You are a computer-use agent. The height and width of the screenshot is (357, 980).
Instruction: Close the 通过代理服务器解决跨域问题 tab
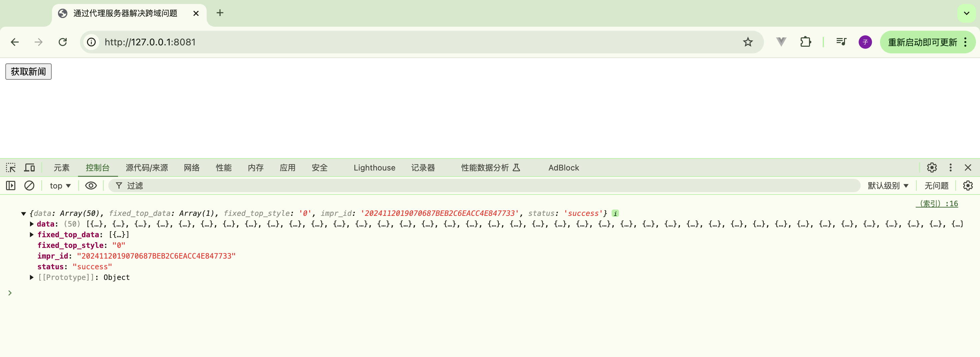click(196, 13)
